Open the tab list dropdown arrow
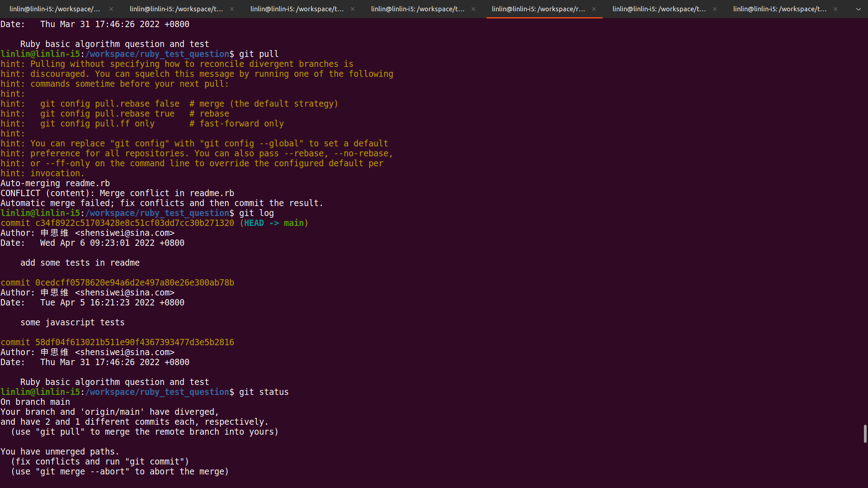The image size is (868, 488). point(859,9)
